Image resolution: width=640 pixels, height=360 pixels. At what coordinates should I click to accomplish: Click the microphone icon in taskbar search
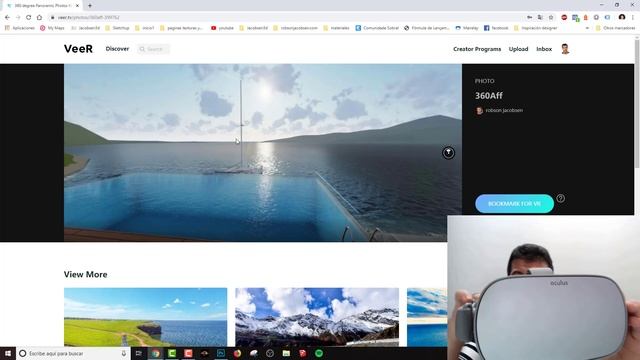(124, 353)
